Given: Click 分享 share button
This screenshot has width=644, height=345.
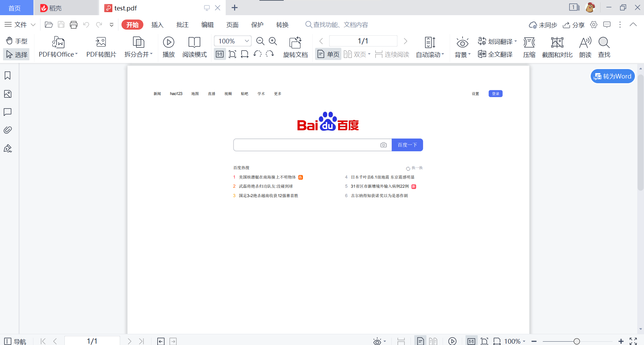Looking at the screenshot, I should point(573,25).
